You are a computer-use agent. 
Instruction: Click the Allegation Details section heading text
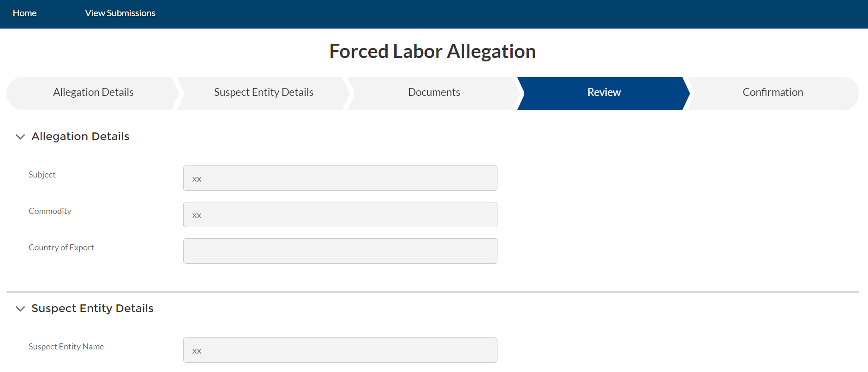[x=80, y=136]
